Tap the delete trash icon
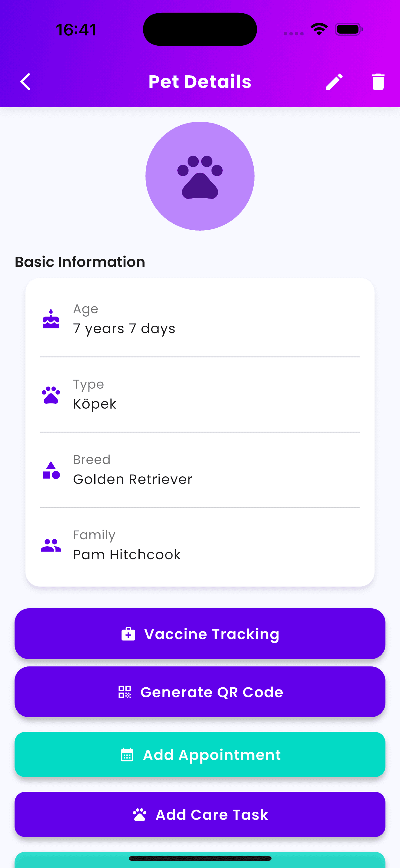The image size is (400, 868). point(378,82)
